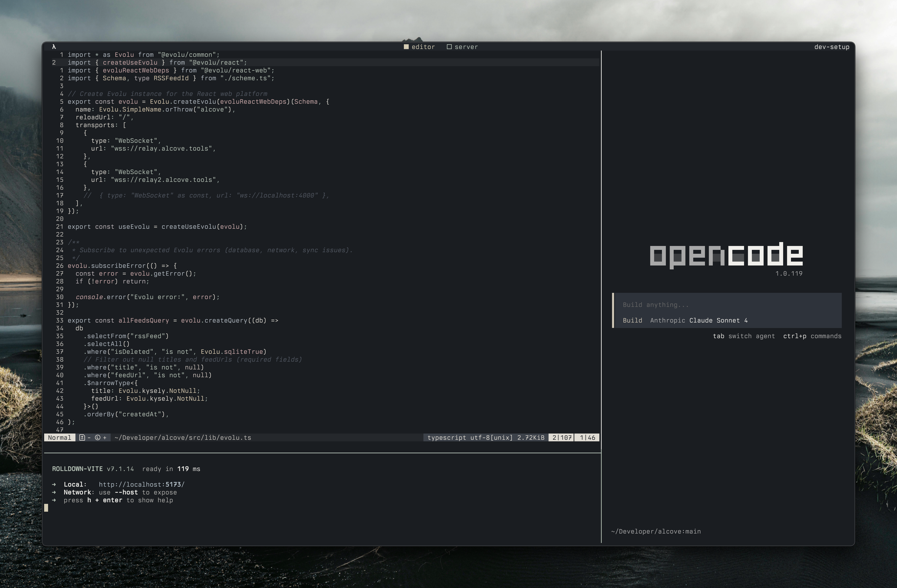897x588 pixels.
Task: Click the .selectAll() line
Action: 106,344
